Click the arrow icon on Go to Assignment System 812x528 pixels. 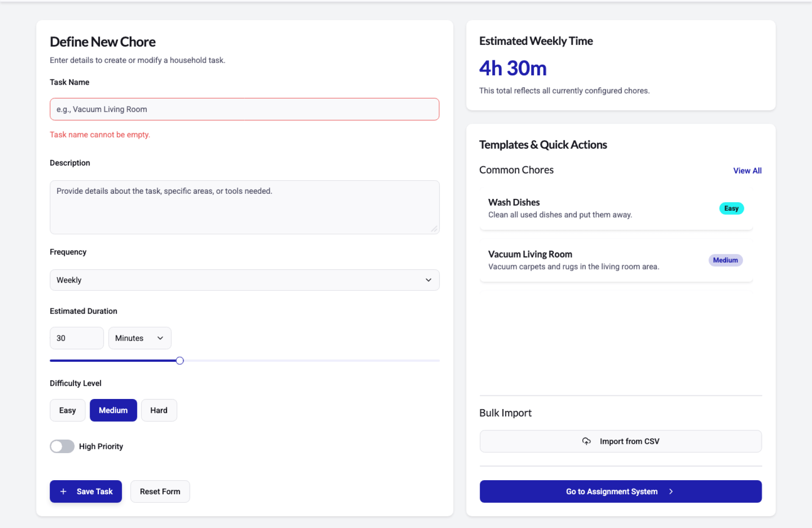pyautogui.click(x=671, y=491)
